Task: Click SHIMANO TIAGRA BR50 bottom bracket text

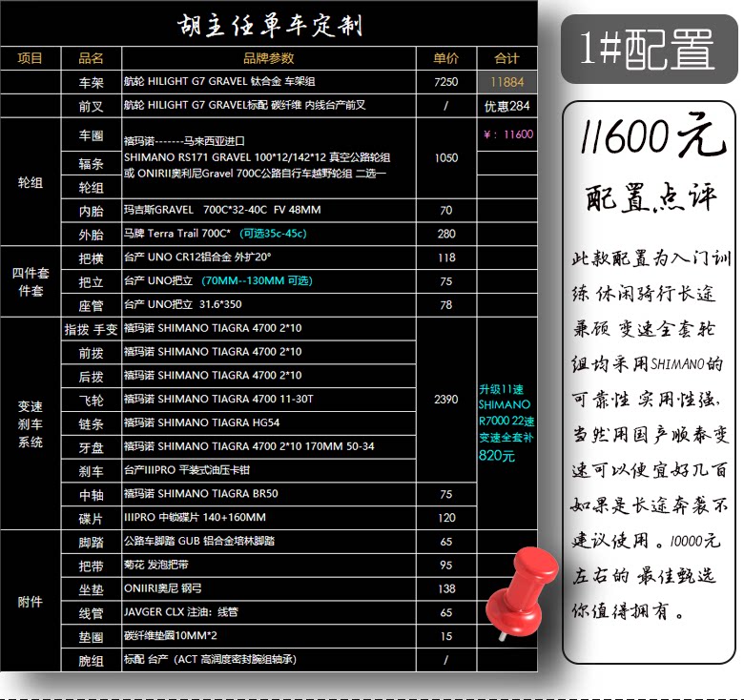Action: (217, 494)
